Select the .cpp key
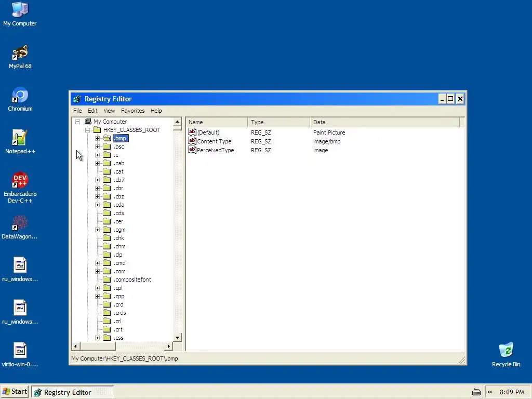The height and width of the screenshot is (399, 532). [x=119, y=296]
